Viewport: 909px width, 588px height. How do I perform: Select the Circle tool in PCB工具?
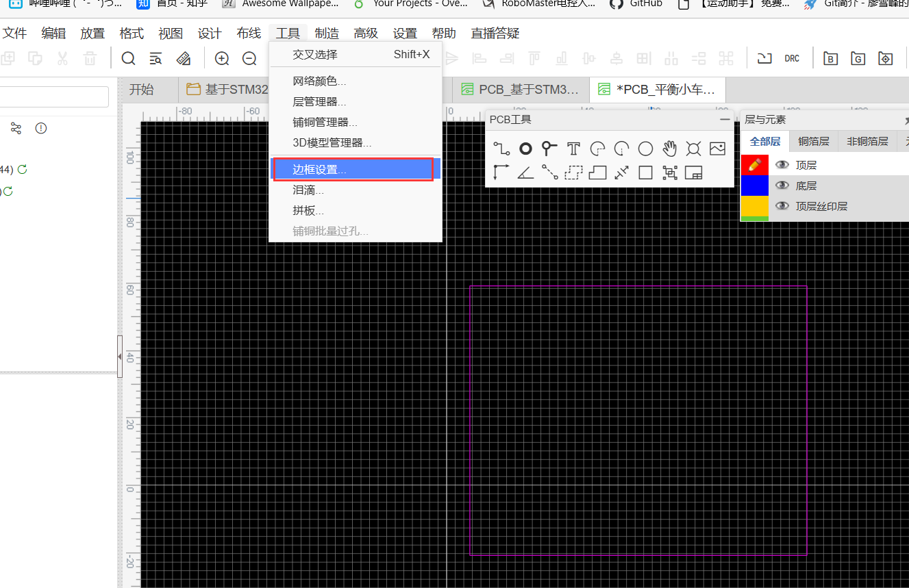pos(645,149)
